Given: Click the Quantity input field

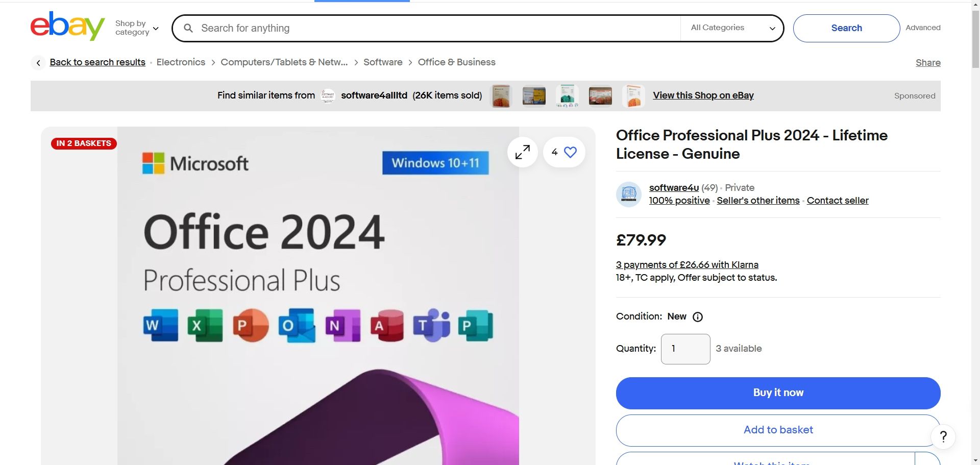Looking at the screenshot, I should tap(685, 349).
